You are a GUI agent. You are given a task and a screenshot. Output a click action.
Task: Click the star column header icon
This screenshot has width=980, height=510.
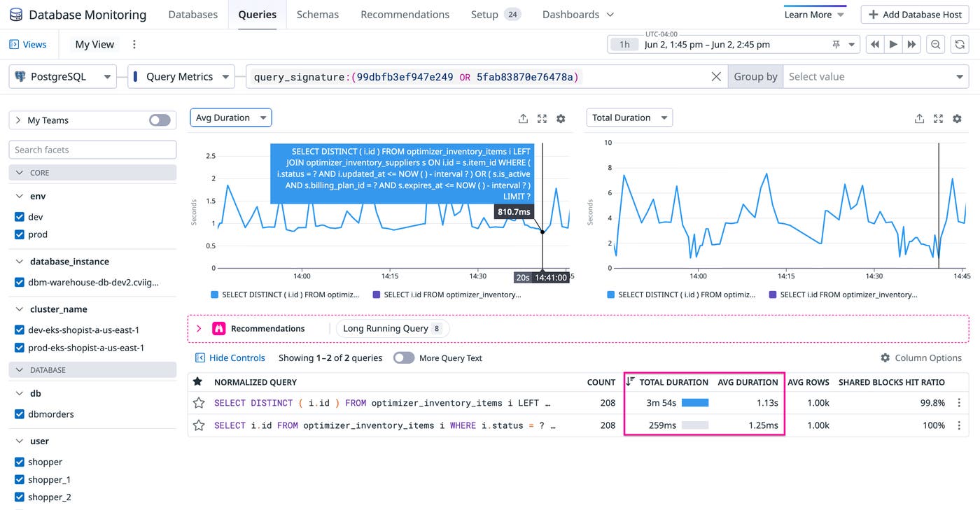pos(198,382)
